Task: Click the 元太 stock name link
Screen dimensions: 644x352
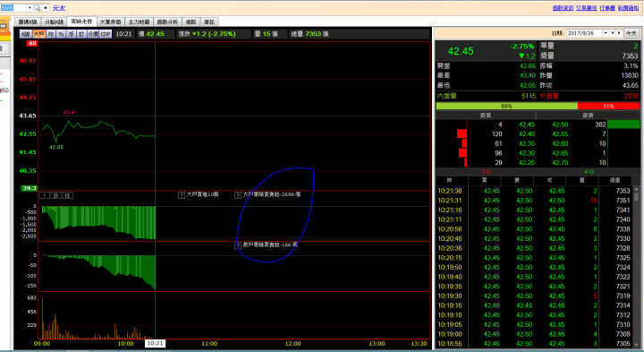Action: [x=59, y=8]
